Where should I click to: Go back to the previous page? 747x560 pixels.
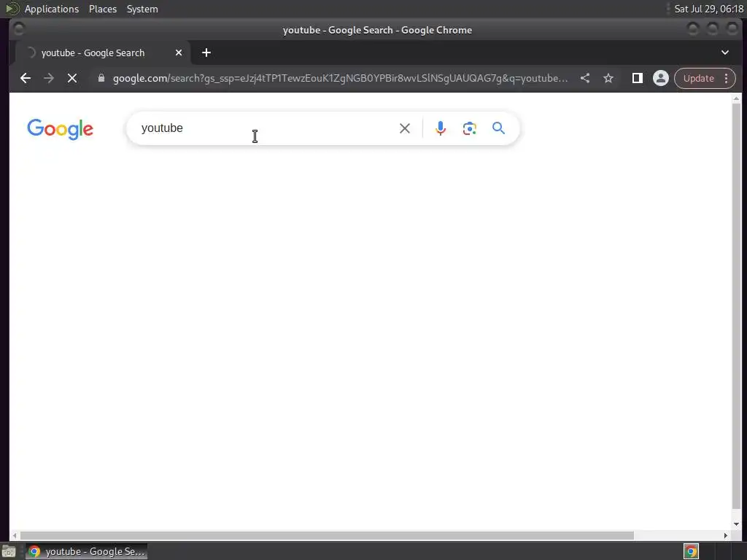pos(26,78)
